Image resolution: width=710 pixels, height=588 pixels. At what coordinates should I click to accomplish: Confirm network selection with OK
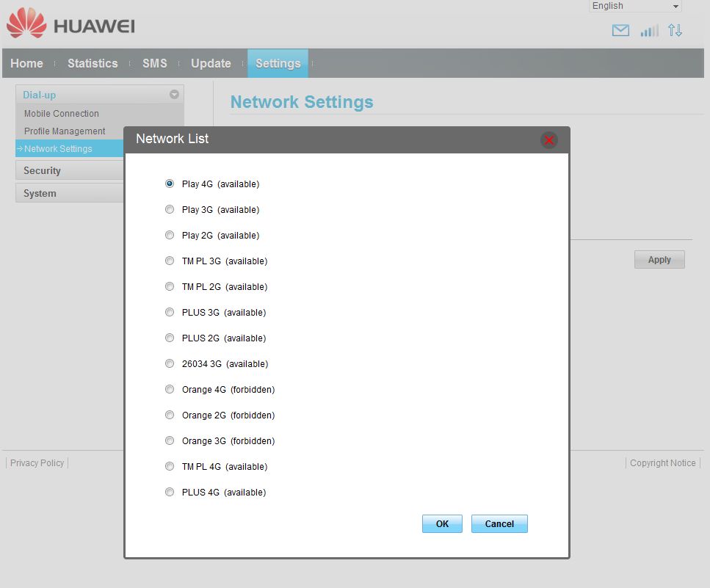pyautogui.click(x=442, y=524)
